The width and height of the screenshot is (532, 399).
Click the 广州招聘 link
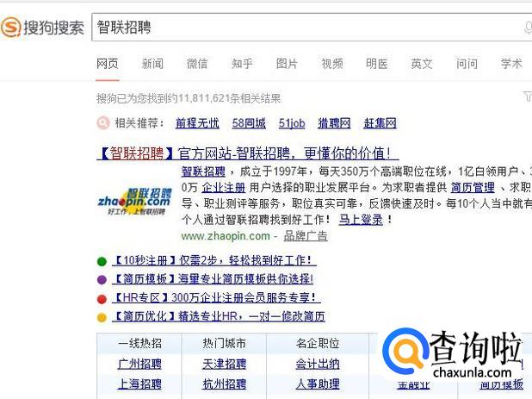coord(139,365)
